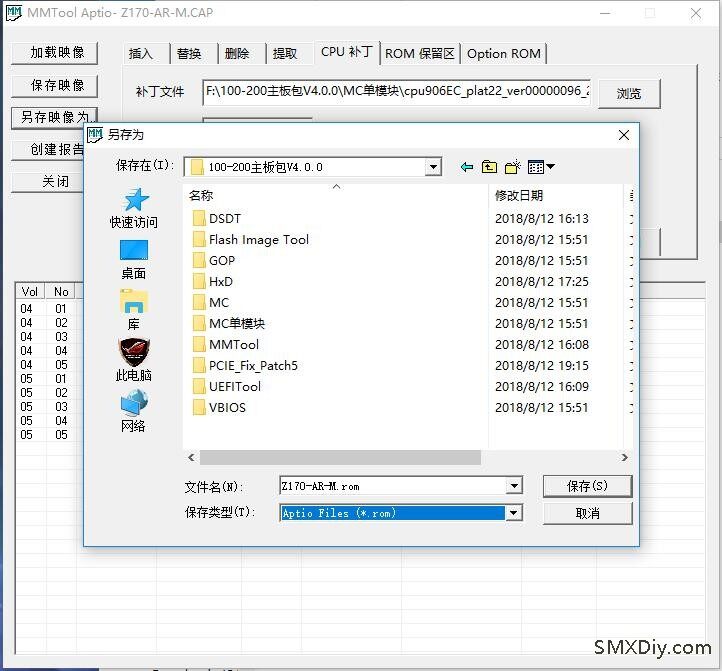Select the MC单模块 folder
Viewport: 722px width, 671px height.
(229, 323)
